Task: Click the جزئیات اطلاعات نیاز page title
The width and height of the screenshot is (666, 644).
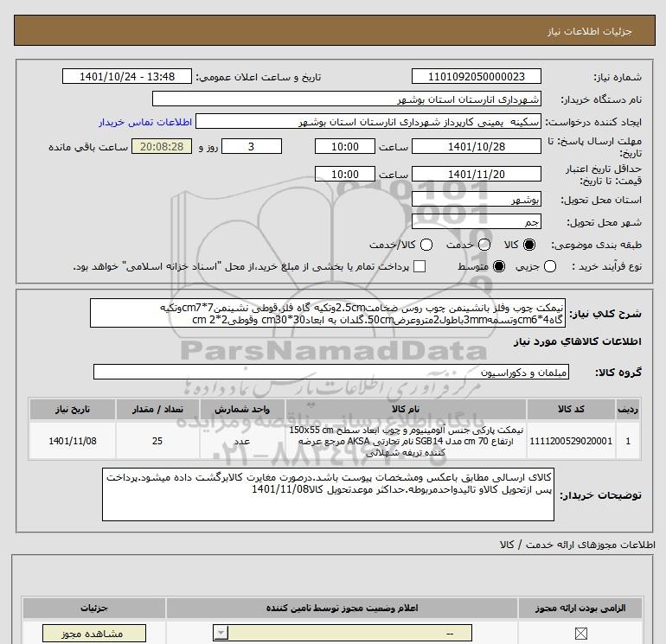Action: [x=590, y=31]
